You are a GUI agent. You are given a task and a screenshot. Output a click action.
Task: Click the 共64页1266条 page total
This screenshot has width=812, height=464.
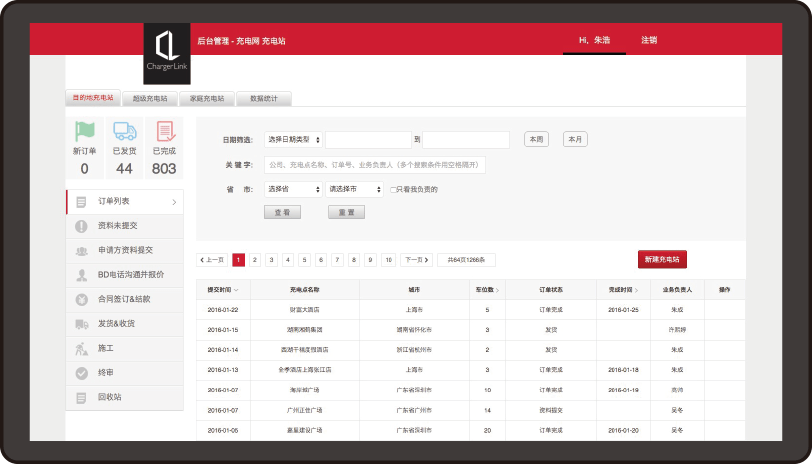point(467,260)
